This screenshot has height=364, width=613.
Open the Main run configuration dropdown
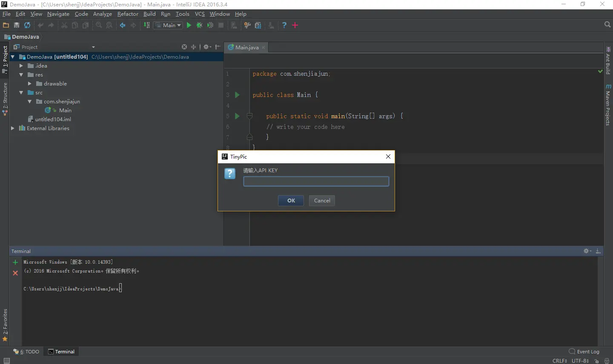168,25
